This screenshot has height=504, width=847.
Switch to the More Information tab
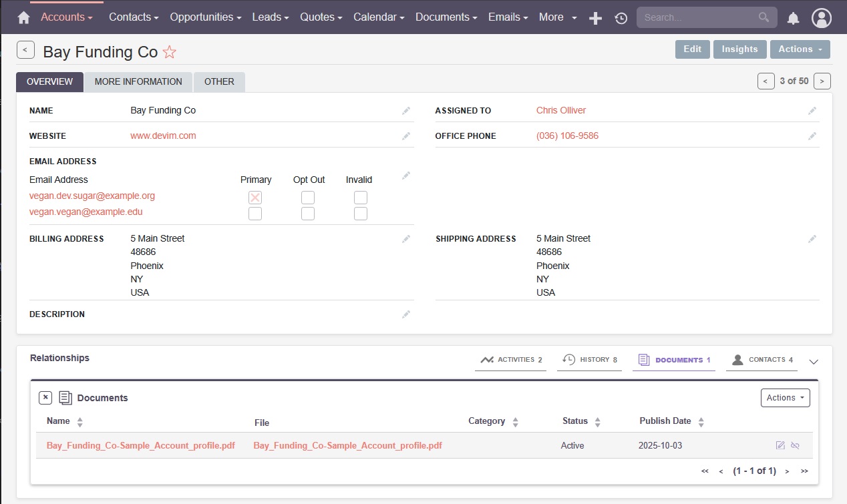click(x=138, y=82)
